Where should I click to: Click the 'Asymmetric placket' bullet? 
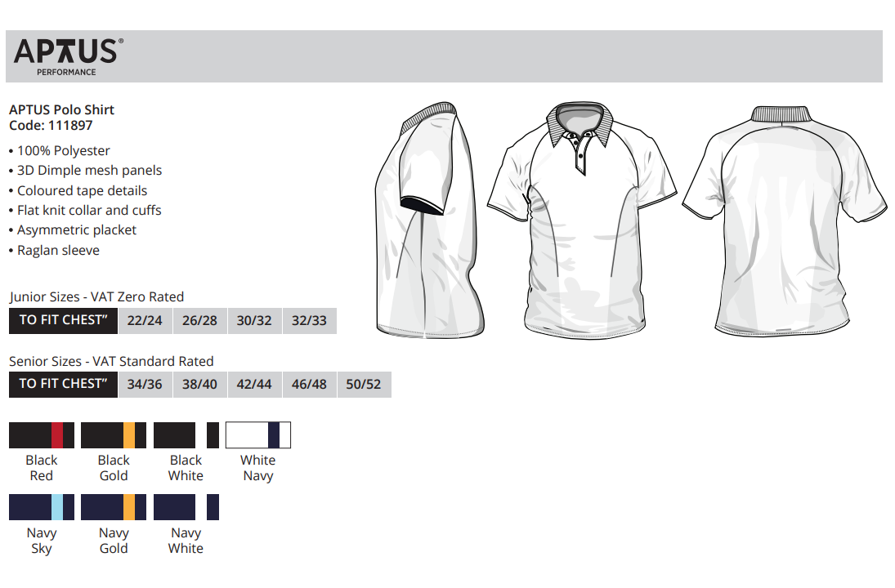point(73,229)
